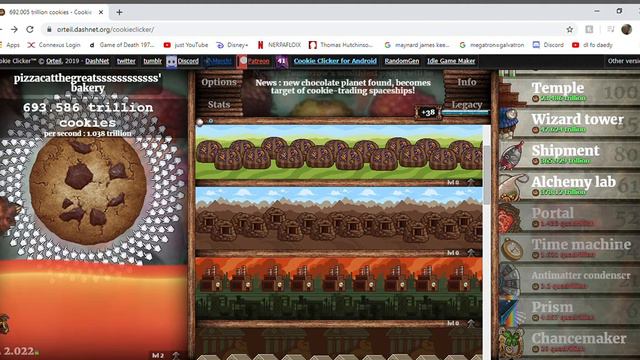This screenshot has height=360, width=640.
Task: Go forward with browser arrow
Action: (14, 29)
